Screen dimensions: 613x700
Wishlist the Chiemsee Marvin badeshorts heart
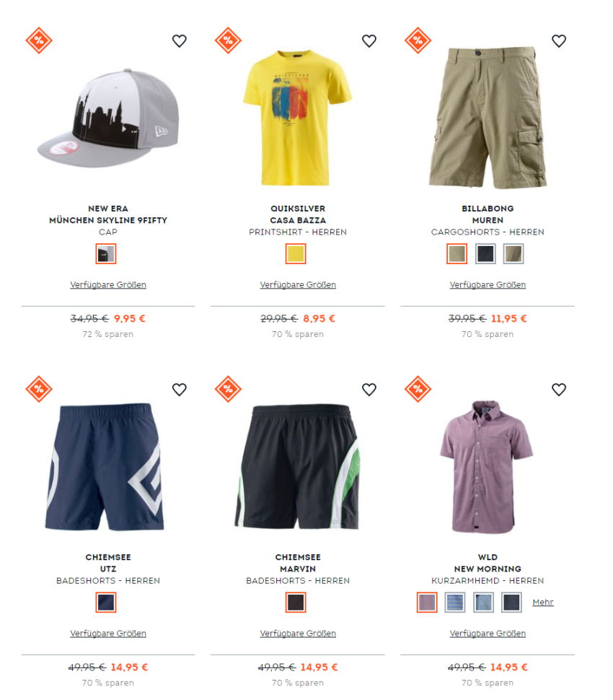[369, 390]
